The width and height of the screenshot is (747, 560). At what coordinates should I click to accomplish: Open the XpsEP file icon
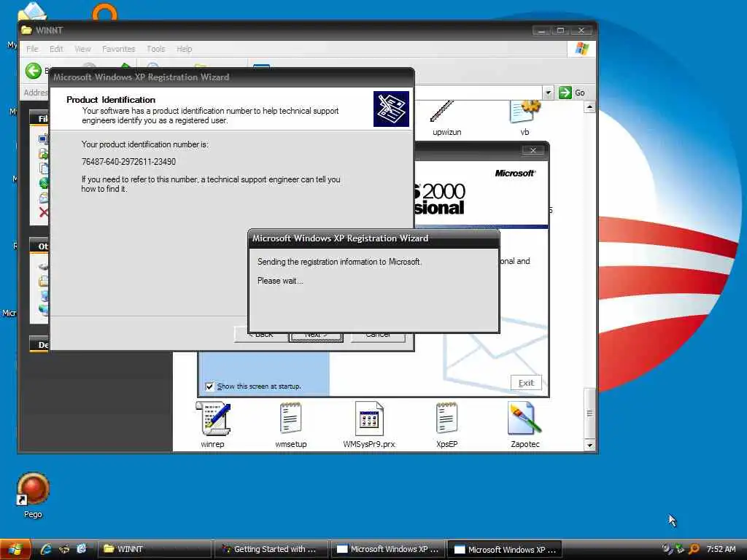(x=446, y=418)
